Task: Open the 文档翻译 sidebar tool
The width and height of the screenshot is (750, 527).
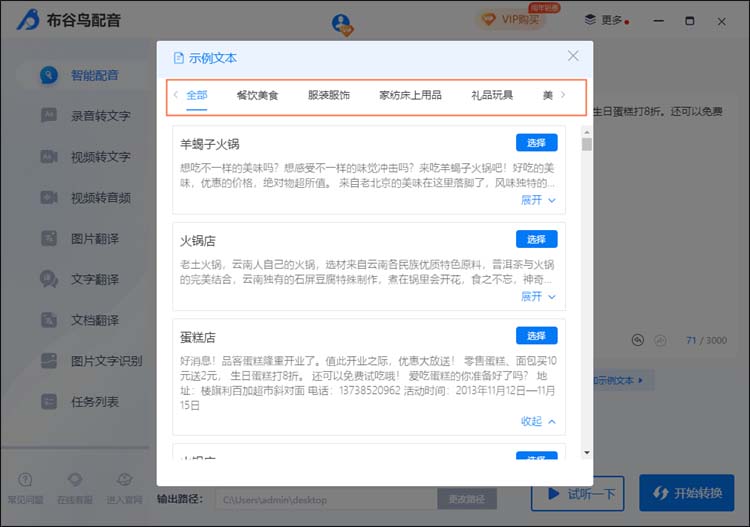Action: pyautogui.click(x=94, y=321)
